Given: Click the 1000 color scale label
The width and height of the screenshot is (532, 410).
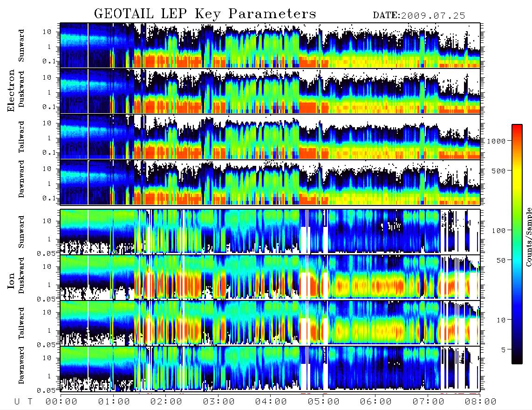Looking at the screenshot, I should coord(497,141).
